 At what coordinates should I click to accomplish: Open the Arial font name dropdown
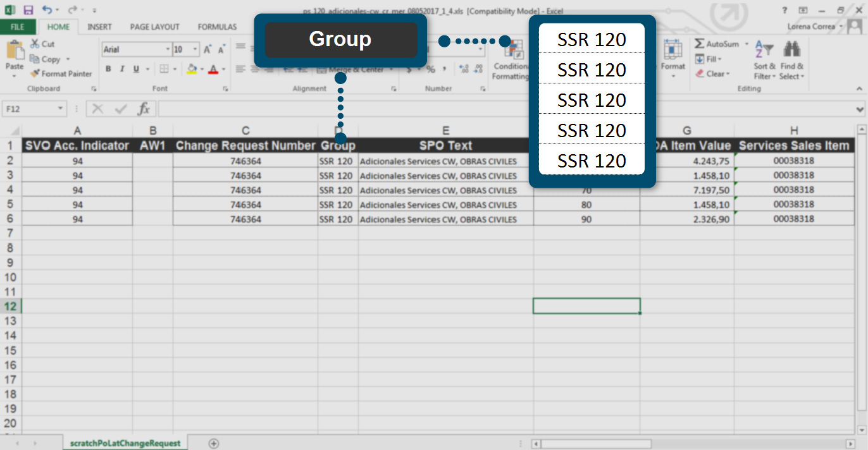(x=168, y=49)
